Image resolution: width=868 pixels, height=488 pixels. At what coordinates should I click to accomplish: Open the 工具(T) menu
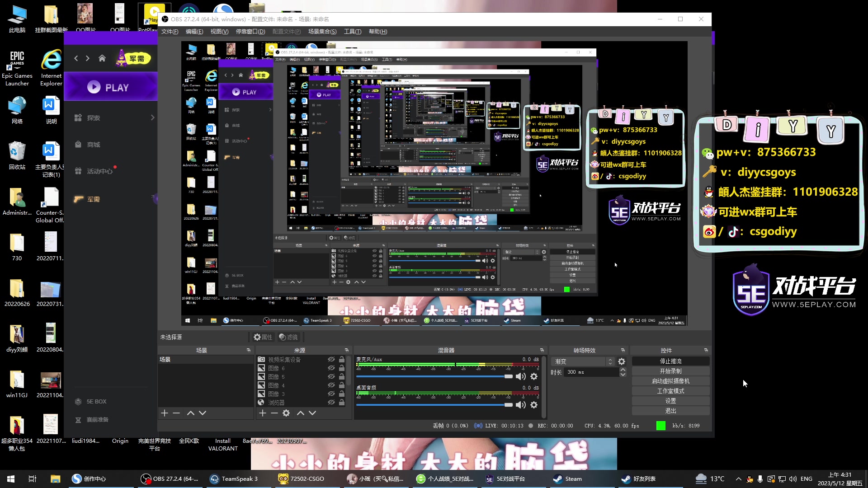click(x=353, y=32)
